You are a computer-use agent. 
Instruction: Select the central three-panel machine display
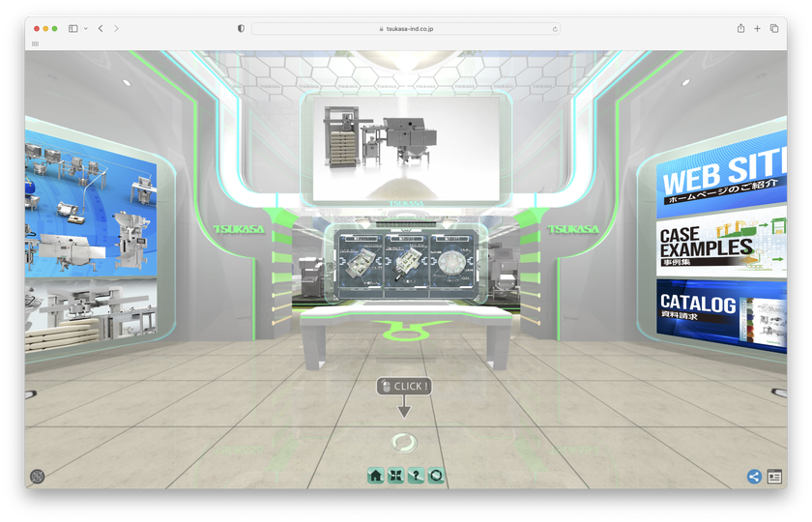pos(407,264)
